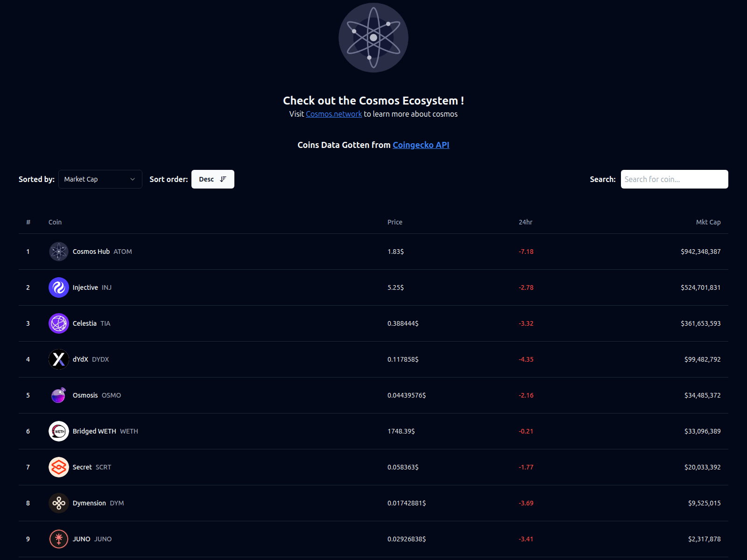Click the -2.78 24hr change value

pos(526,287)
